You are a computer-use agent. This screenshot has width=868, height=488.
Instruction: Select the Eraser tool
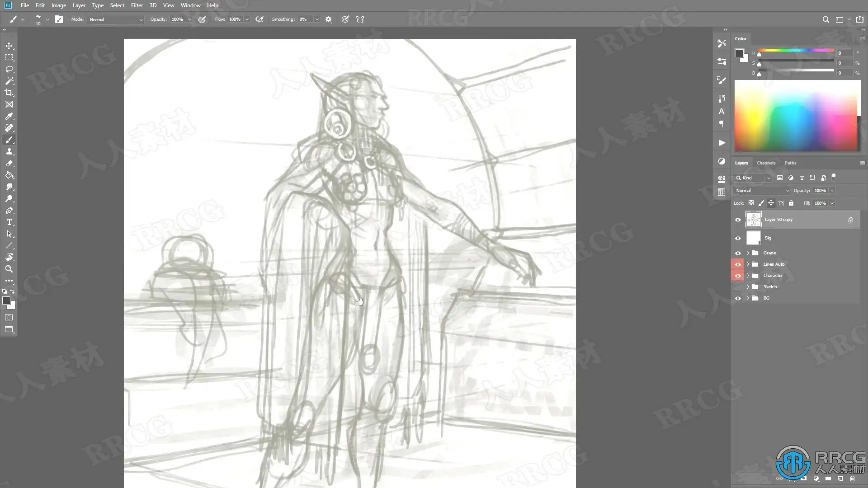coord(9,164)
